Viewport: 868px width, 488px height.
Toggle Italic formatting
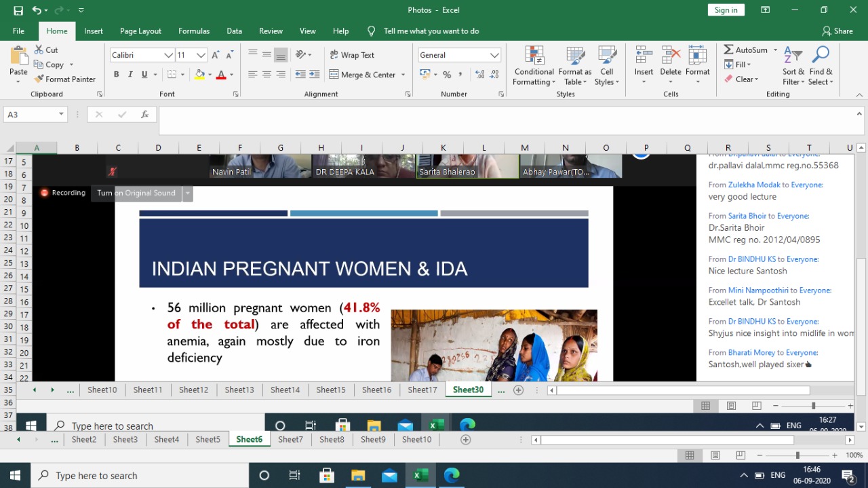(130, 75)
